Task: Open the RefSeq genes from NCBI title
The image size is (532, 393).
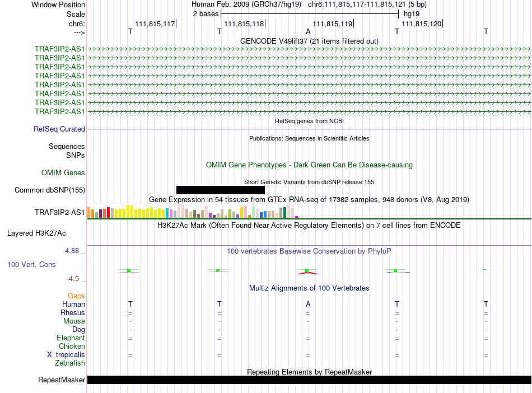Action: click(309, 121)
